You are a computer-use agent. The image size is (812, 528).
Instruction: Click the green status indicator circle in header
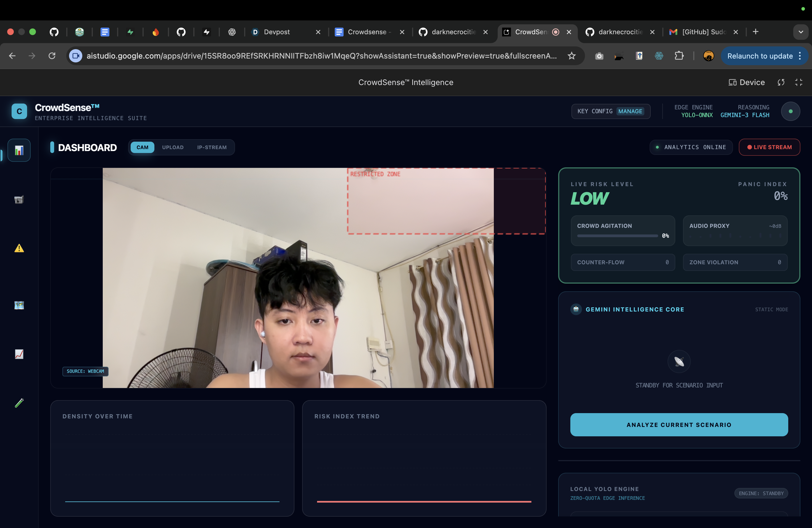tap(790, 112)
